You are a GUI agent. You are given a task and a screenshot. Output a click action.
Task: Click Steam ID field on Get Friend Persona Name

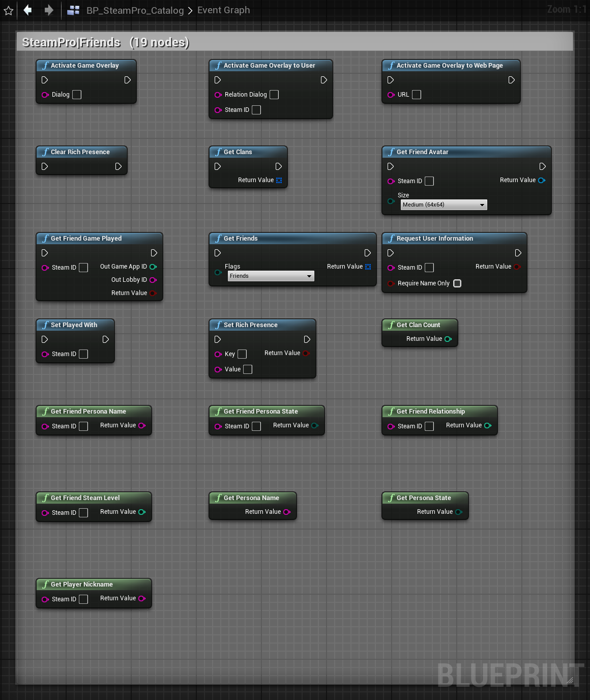(x=83, y=426)
